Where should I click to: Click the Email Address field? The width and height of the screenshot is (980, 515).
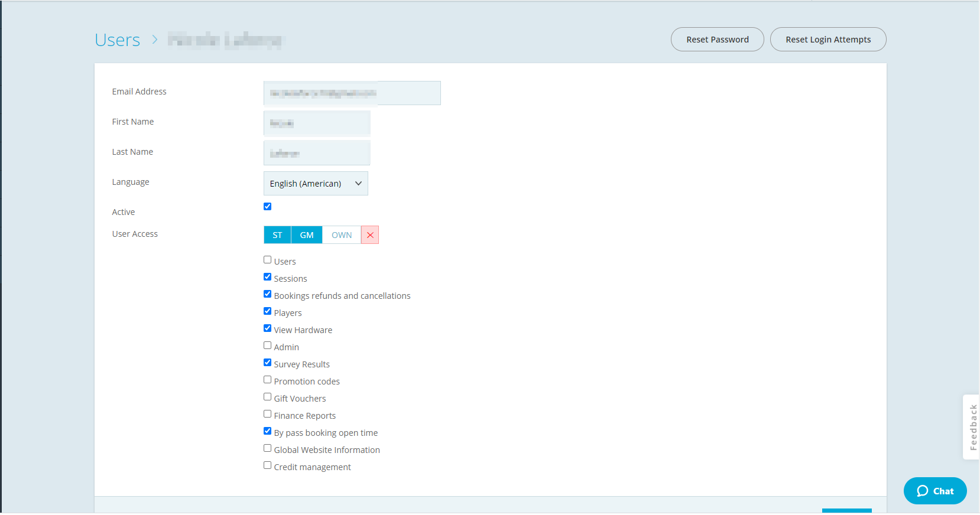coord(352,93)
